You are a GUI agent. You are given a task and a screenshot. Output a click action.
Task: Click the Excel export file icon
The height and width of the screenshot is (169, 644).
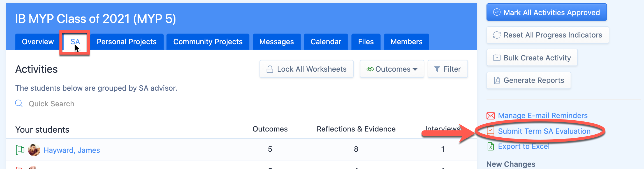491,146
